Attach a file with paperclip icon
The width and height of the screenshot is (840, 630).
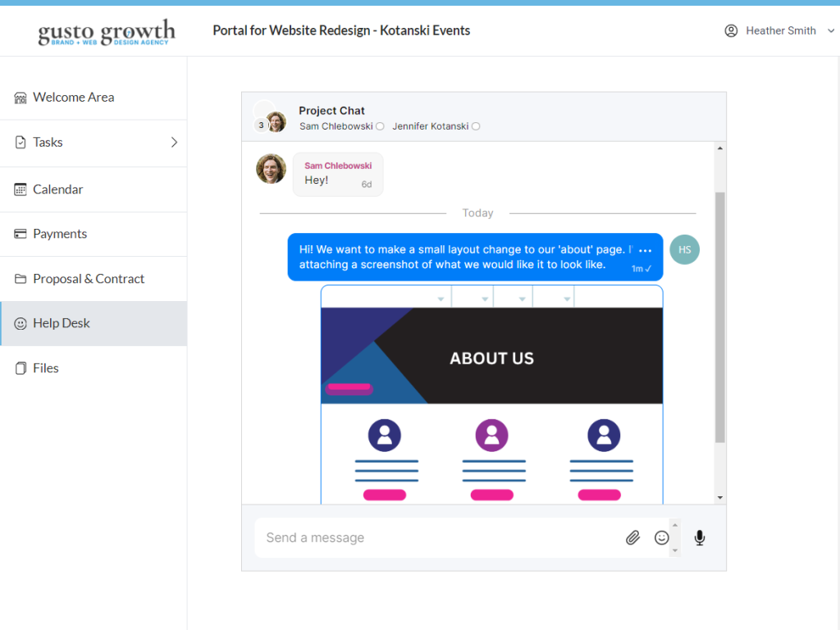pos(632,538)
